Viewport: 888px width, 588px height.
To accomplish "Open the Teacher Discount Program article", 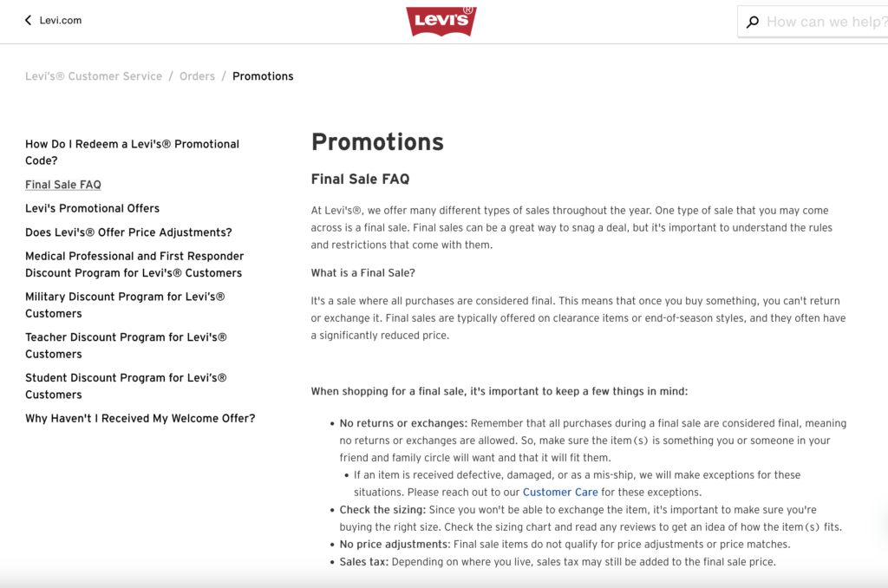I will point(126,345).
